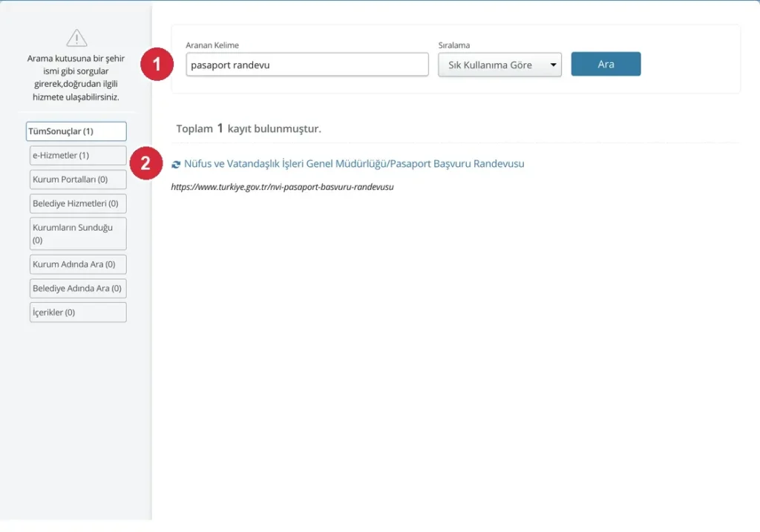The height and width of the screenshot is (532, 760).
Task: Select the e-Hizmetler (1) filter
Action: coord(78,156)
